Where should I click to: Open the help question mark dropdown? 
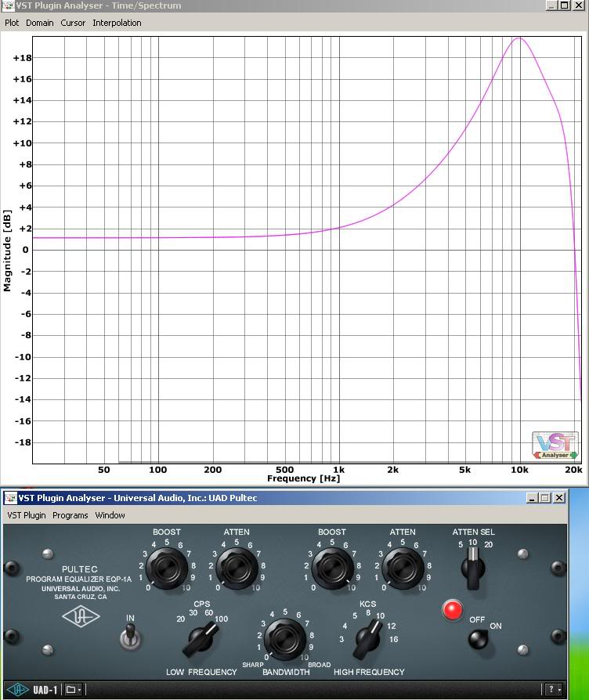click(554, 690)
